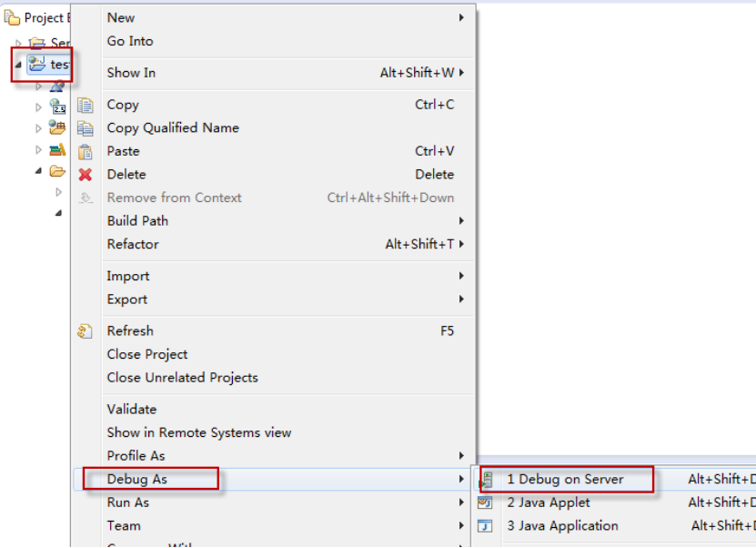Click the Java Applet icon
Viewport: 756px width, 548px height.
(485, 502)
